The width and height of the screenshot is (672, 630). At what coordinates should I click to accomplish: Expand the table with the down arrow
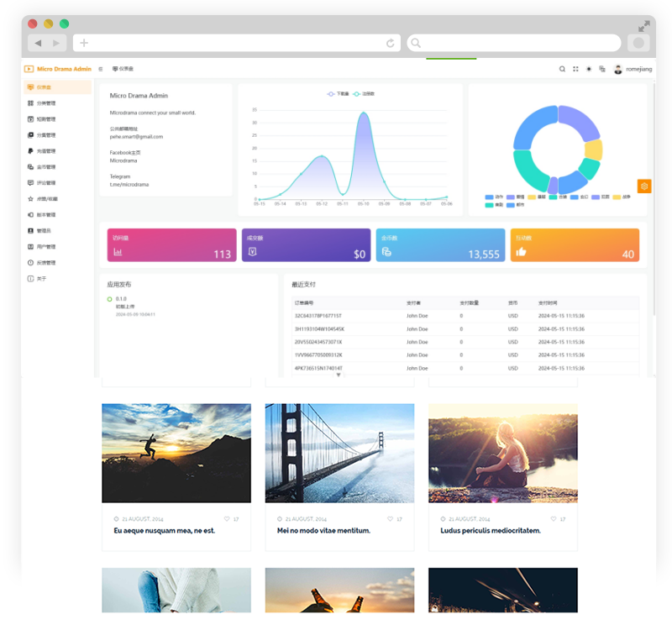point(339,375)
